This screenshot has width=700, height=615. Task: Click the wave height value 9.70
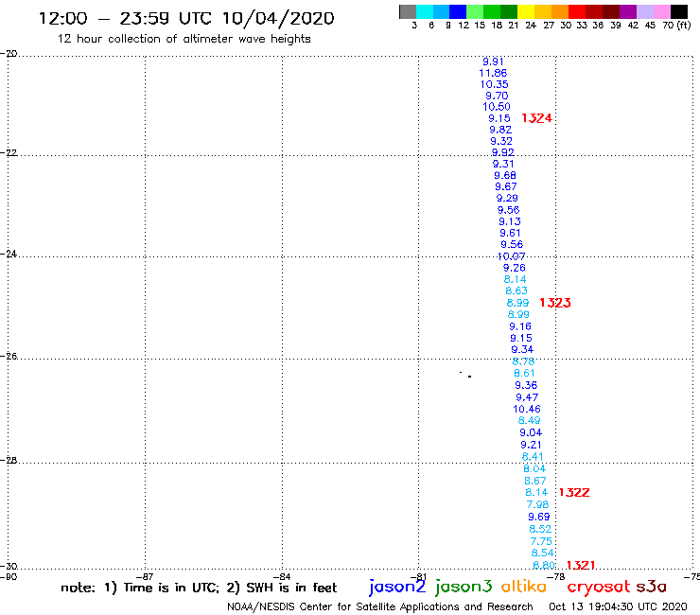(497, 96)
